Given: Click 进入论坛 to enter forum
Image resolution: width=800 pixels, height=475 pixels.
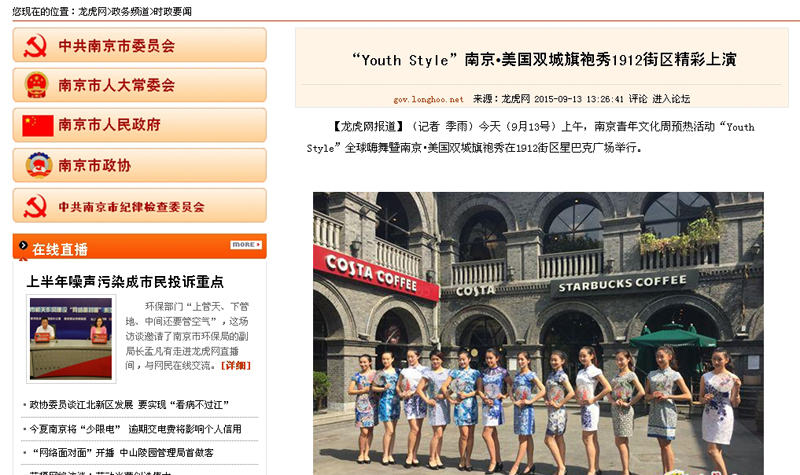Looking at the screenshot, I should (x=671, y=99).
